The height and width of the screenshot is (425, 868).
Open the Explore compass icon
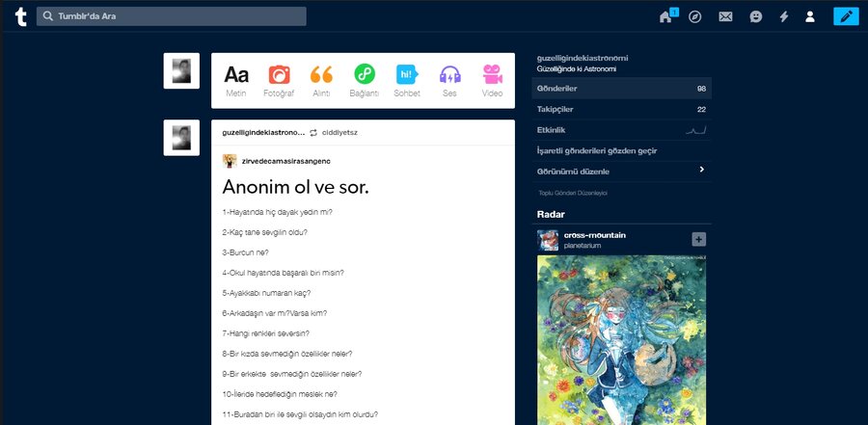694,16
